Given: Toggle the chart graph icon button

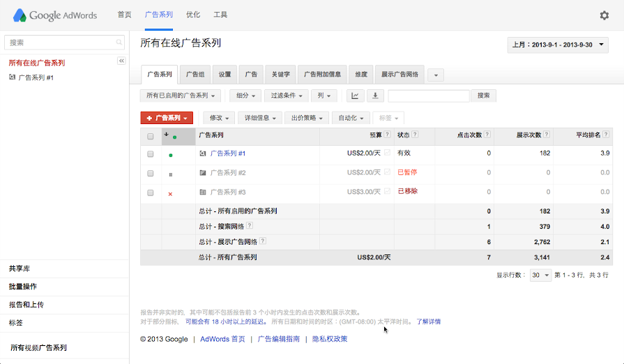Looking at the screenshot, I should click(355, 96).
